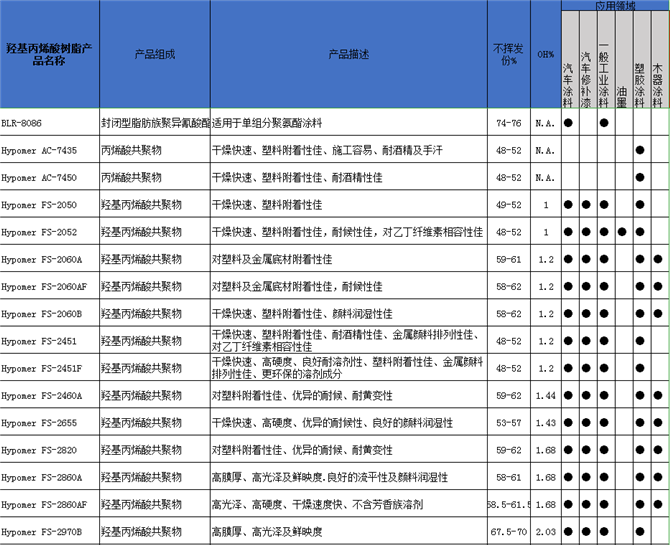670x545 pixels.
Task: Click the N.A. OH% value for BLR-8086
Action: tap(546, 123)
